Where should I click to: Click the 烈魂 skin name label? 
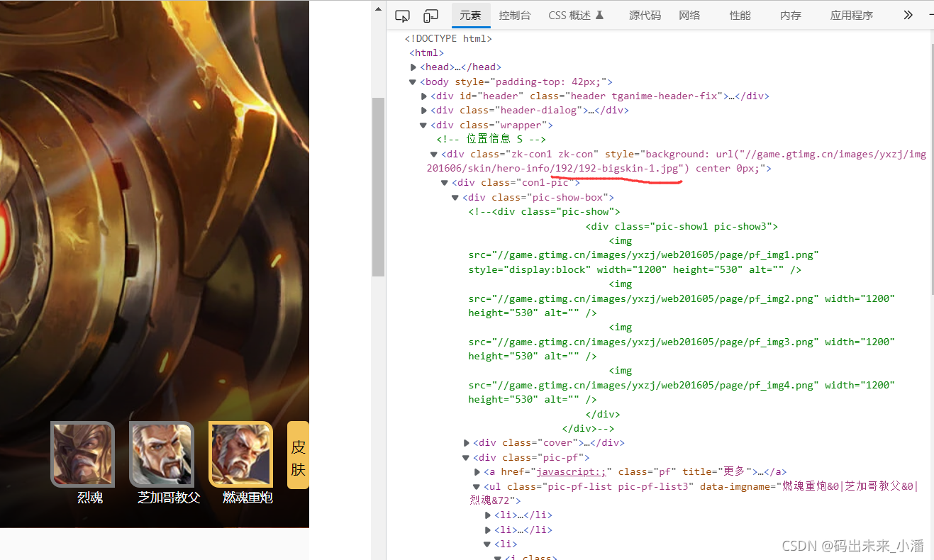point(90,498)
